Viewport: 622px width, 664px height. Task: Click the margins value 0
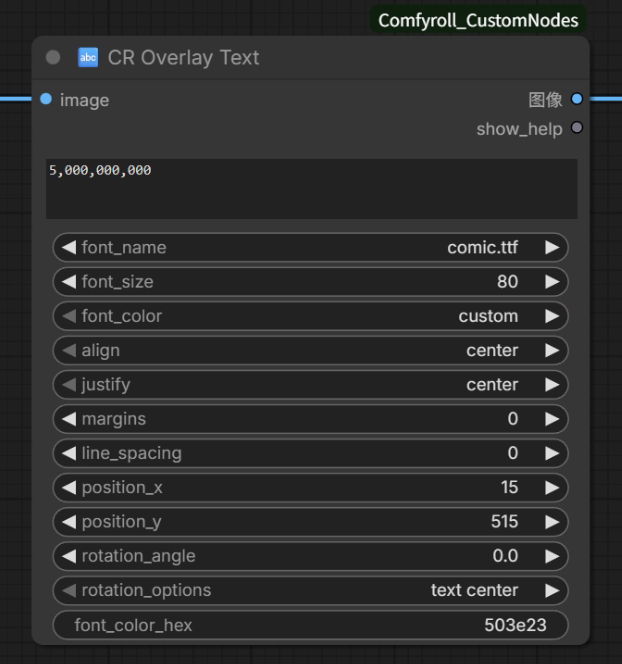tap(513, 419)
